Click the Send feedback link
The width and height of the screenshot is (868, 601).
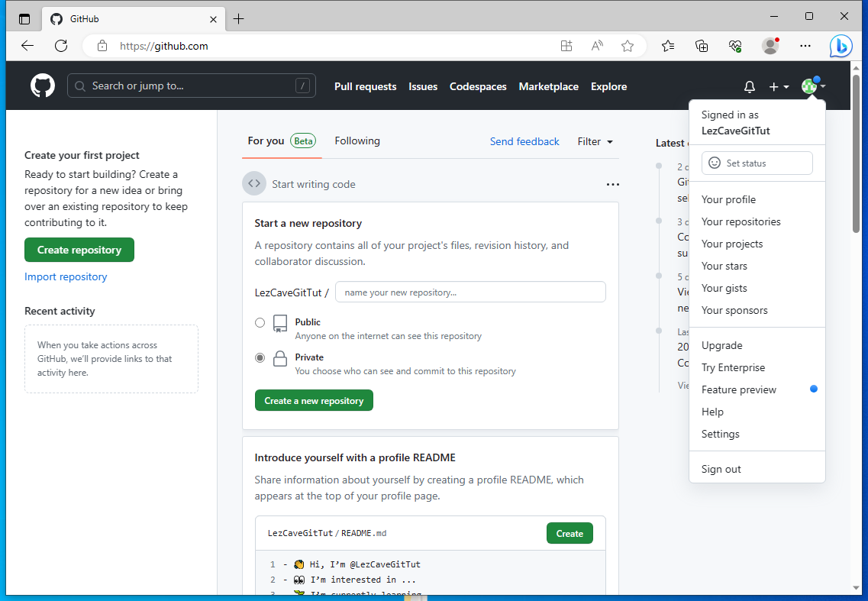[524, 141]
